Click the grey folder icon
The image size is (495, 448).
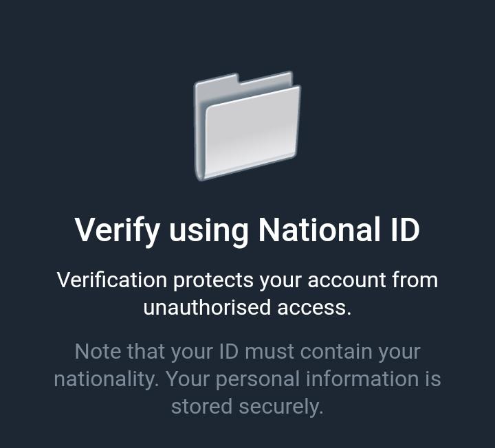tap(247, 126)
